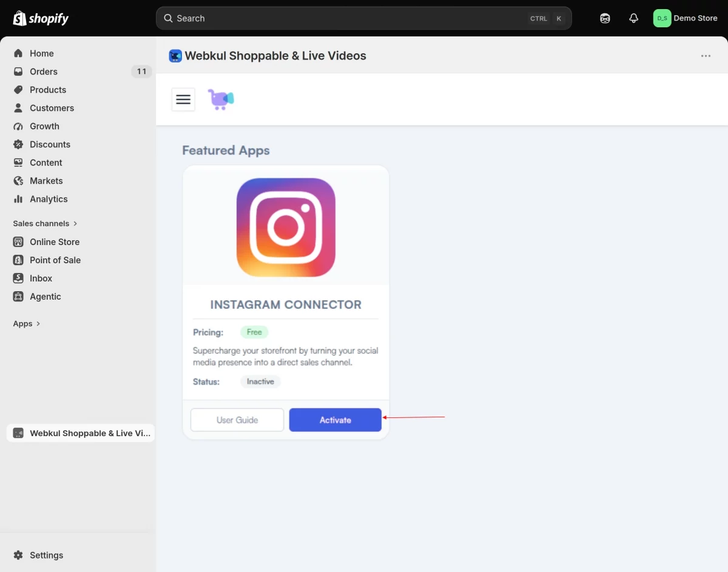The height and width of the screenshot is (572, 728).
Task: Open the notifications bell
Action: 633,18
